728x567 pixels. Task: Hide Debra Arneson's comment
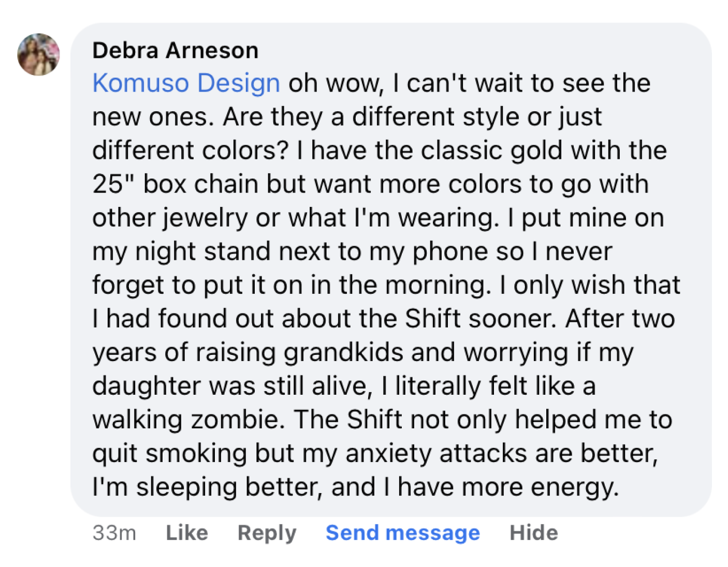tap(533, 532)
